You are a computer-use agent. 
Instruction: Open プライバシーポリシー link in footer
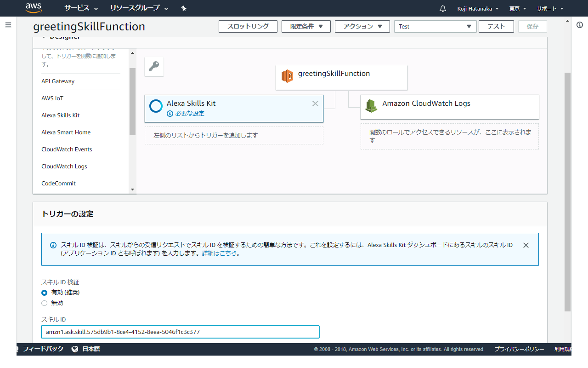click(519, 349)
